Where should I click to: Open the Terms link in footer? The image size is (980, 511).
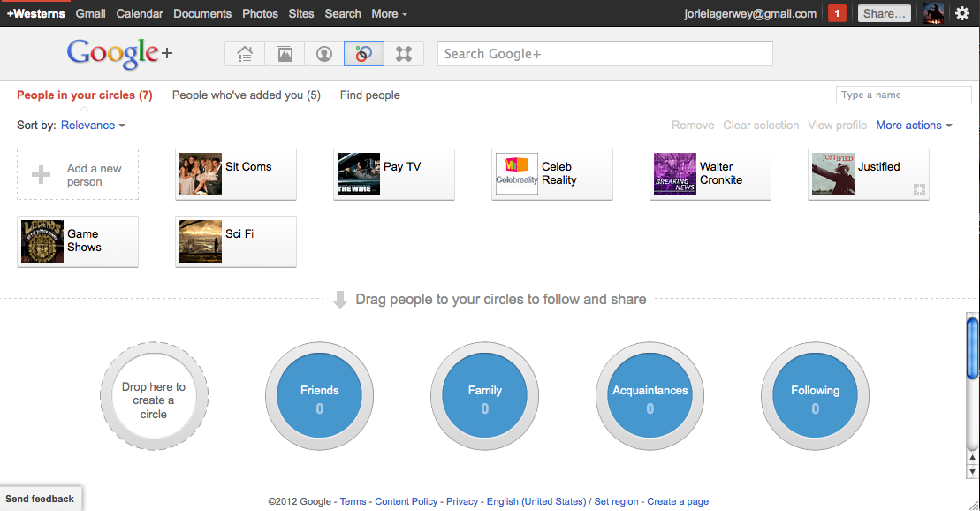point(353,501)
